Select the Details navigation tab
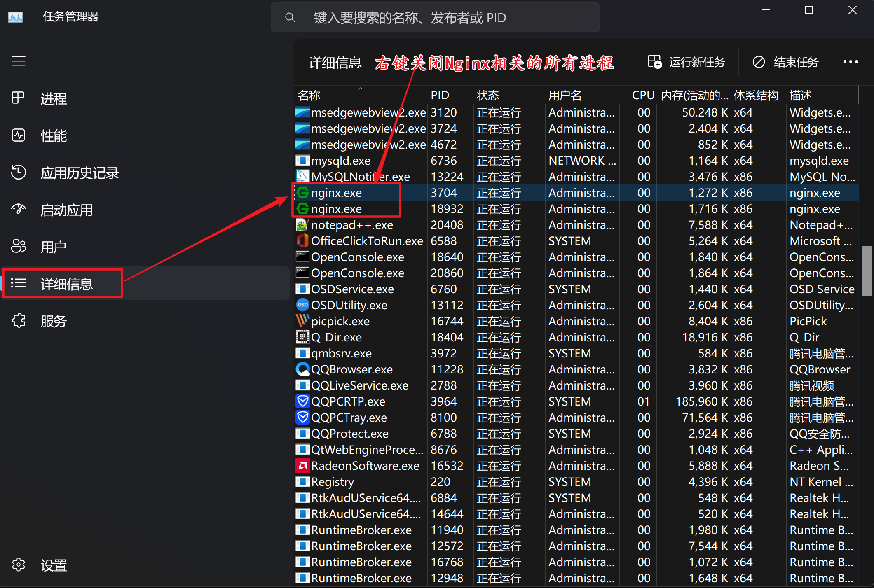The image size is (874, 588). point(66,283)
